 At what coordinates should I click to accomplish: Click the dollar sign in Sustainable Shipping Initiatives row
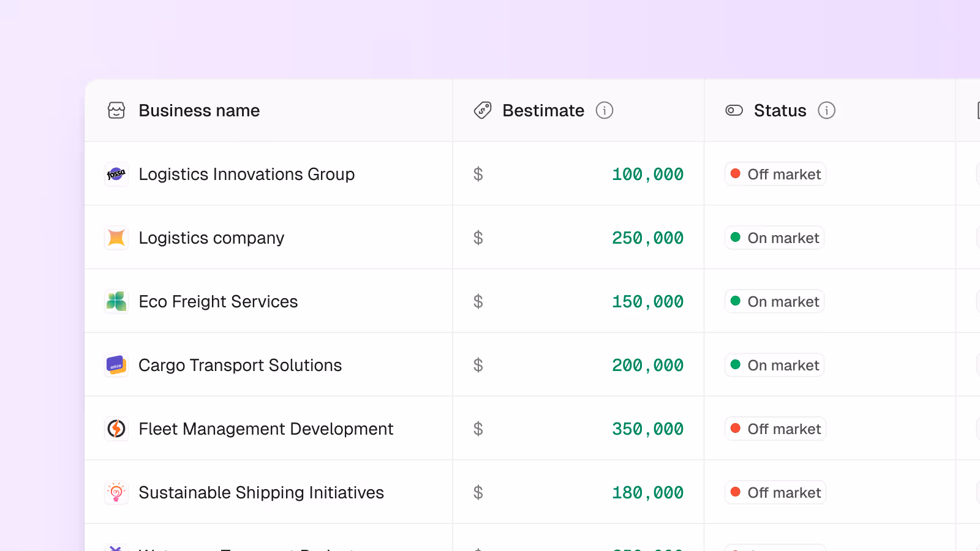point(478,492)
